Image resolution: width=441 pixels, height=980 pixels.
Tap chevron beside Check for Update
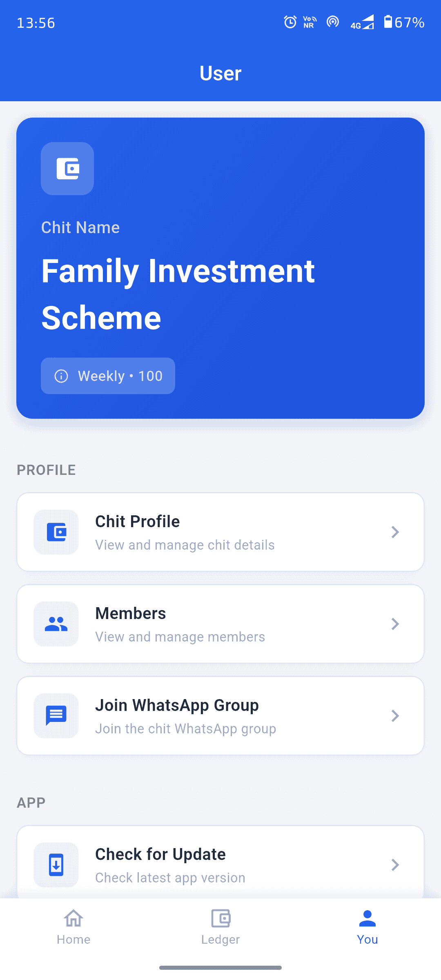point(395,864)
